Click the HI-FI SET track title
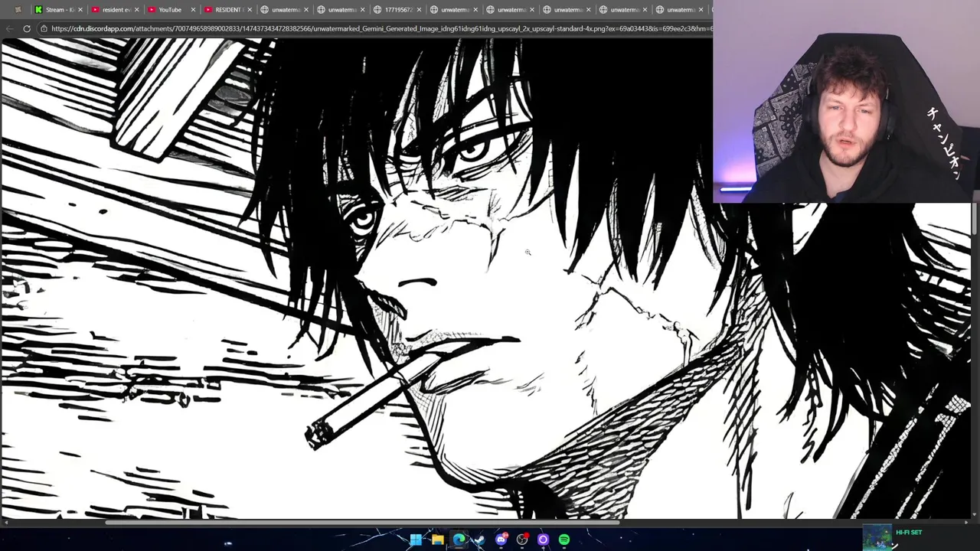This screenshot has height=551, width=980. [x=909, y=533]
